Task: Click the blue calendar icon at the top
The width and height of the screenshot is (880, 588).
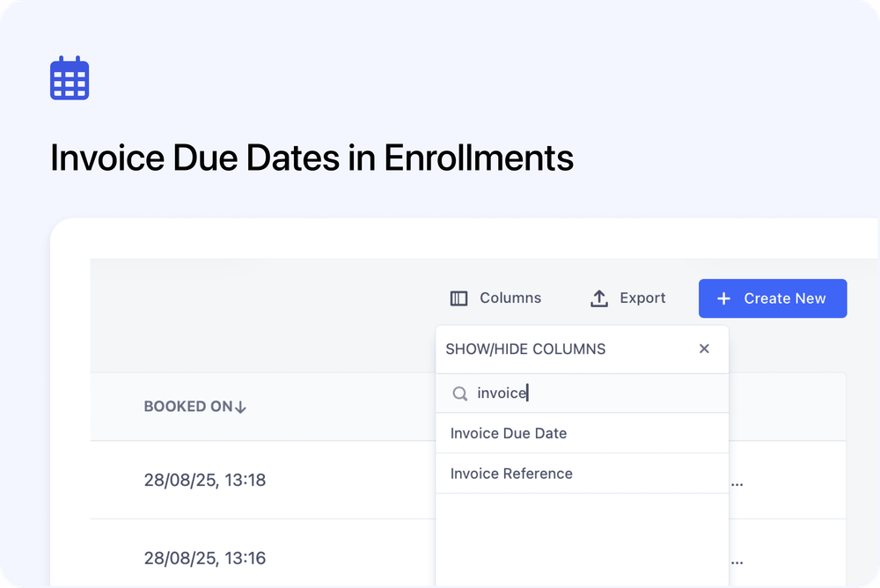Action: point(70,77)
